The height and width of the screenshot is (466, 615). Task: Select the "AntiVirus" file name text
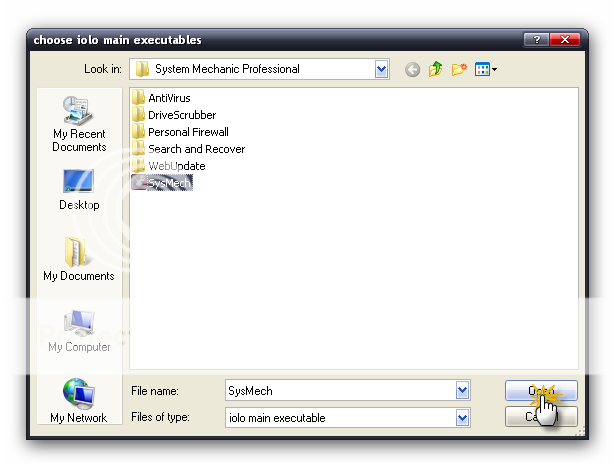pos(169,98)
